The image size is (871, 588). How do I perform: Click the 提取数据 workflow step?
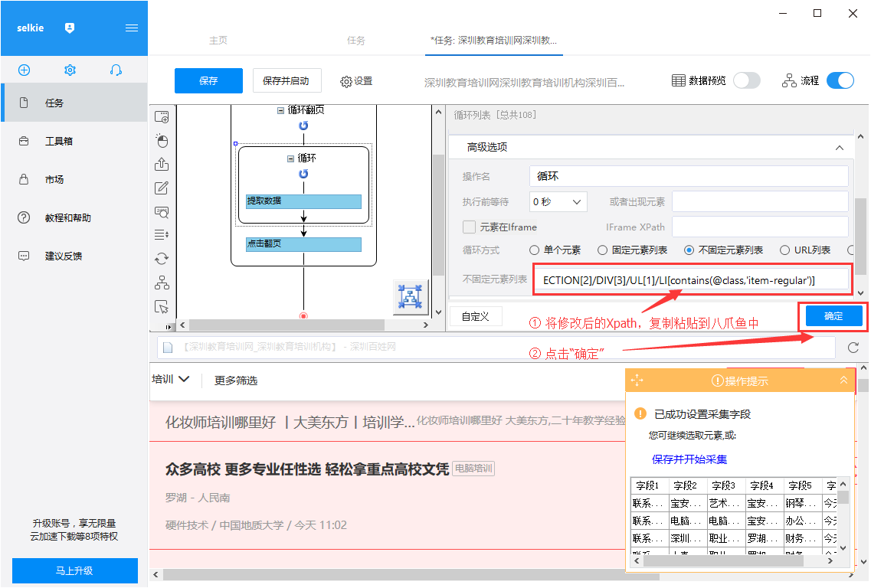pos(303,201)
